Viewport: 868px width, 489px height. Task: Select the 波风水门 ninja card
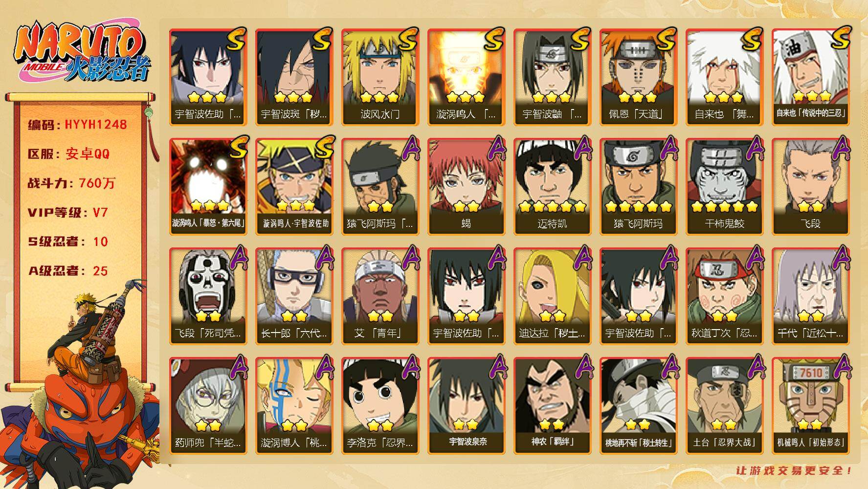click(380, 77)
